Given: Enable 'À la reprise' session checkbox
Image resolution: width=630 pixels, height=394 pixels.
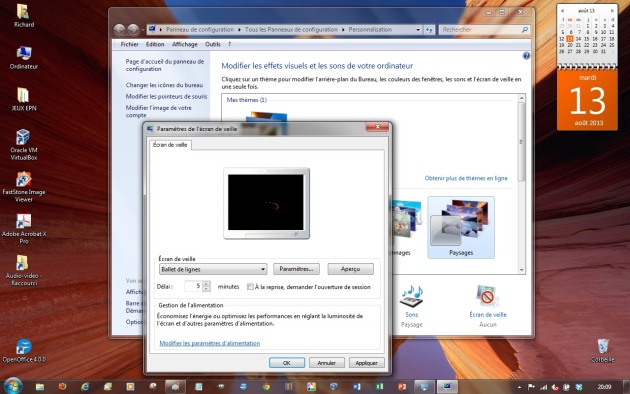Looking at the screenshot, I should click(250, 287).
